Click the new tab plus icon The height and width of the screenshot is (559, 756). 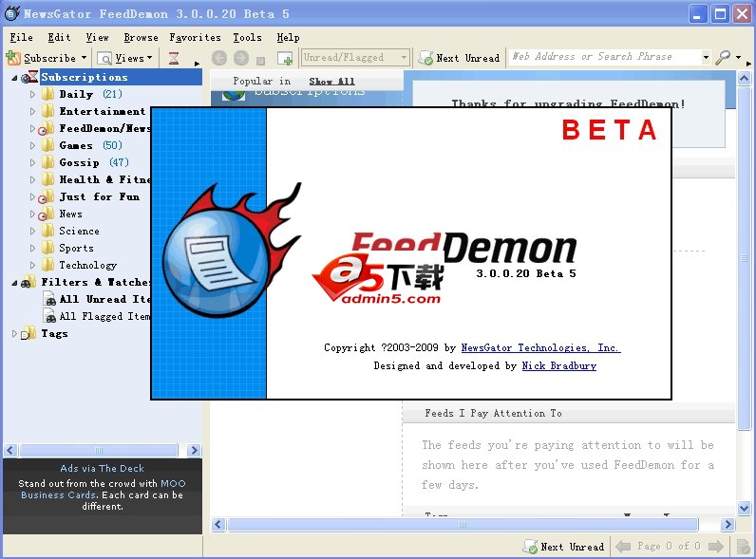point(286,59)
